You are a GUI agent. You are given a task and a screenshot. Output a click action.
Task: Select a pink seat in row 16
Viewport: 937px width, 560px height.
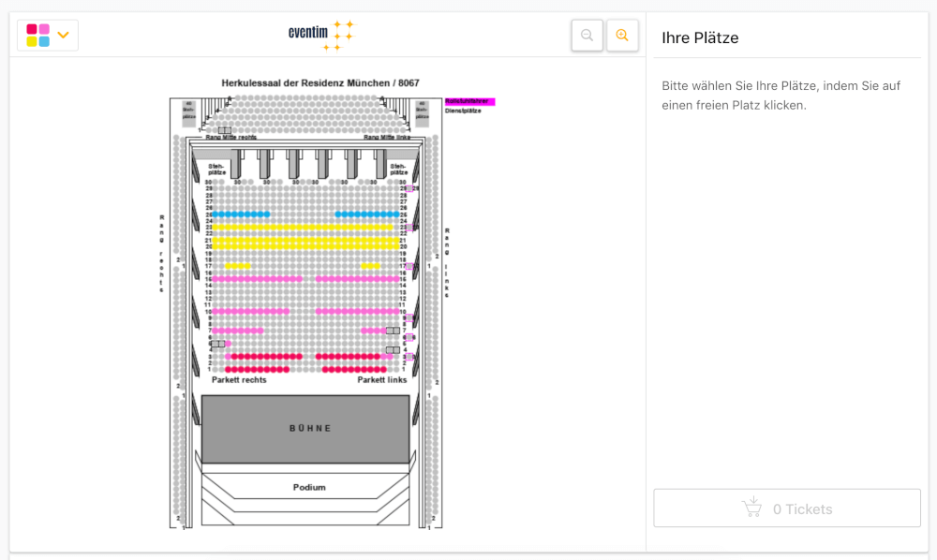[x=253, y=279]
